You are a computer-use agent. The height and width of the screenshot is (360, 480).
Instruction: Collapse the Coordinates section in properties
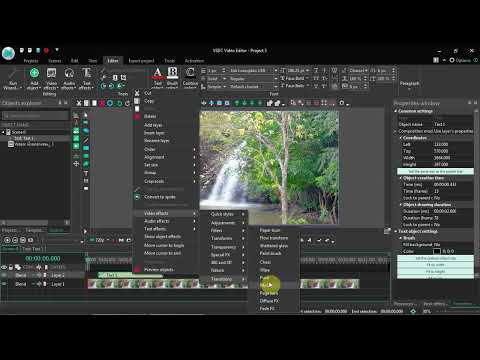(x=401, y=138)
